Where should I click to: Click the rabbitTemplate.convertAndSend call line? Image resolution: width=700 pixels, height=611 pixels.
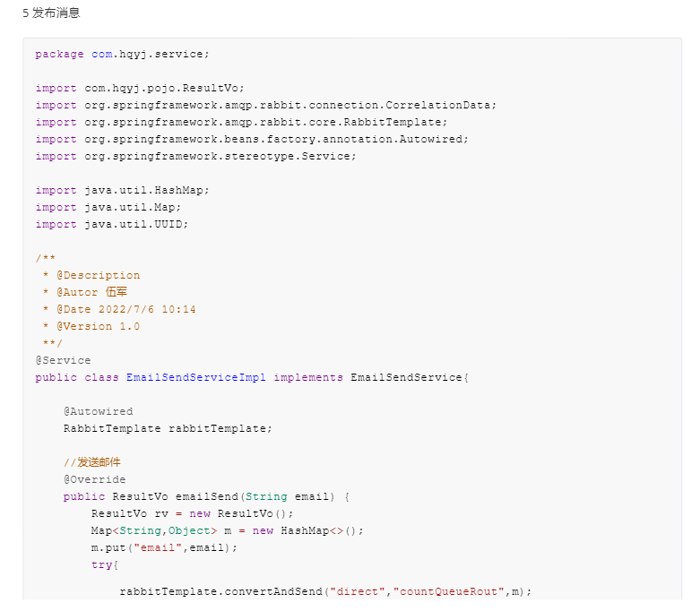click(x=325, y=591)
